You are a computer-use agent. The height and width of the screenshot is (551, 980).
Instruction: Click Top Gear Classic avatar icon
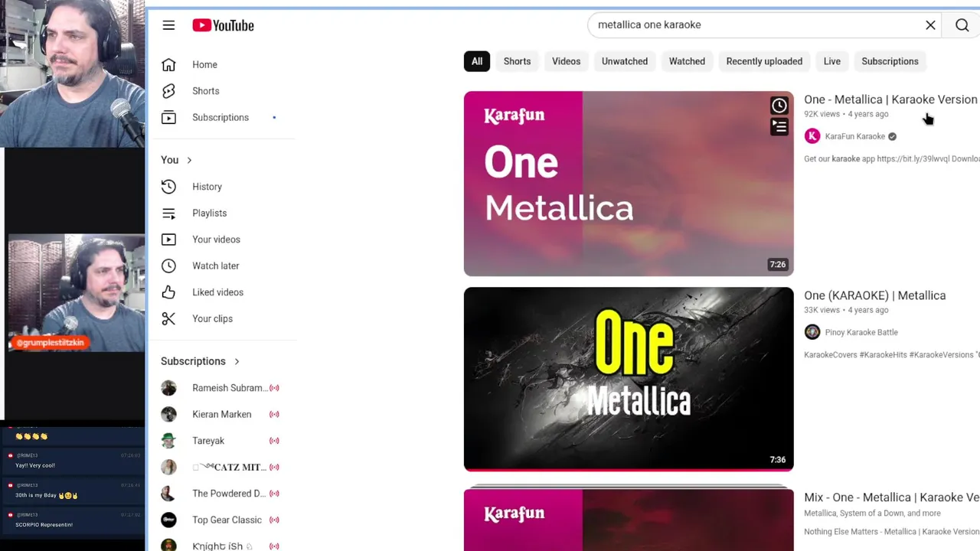[168, 520]
